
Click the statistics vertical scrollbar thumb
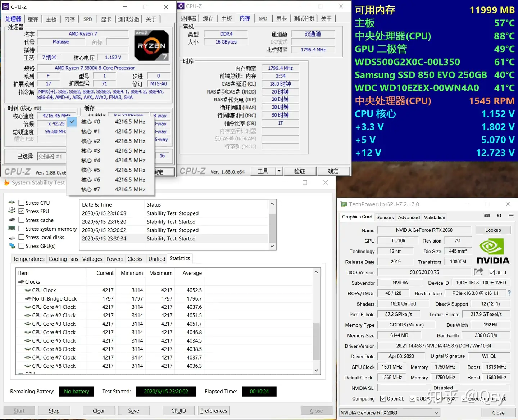(316, 341)
